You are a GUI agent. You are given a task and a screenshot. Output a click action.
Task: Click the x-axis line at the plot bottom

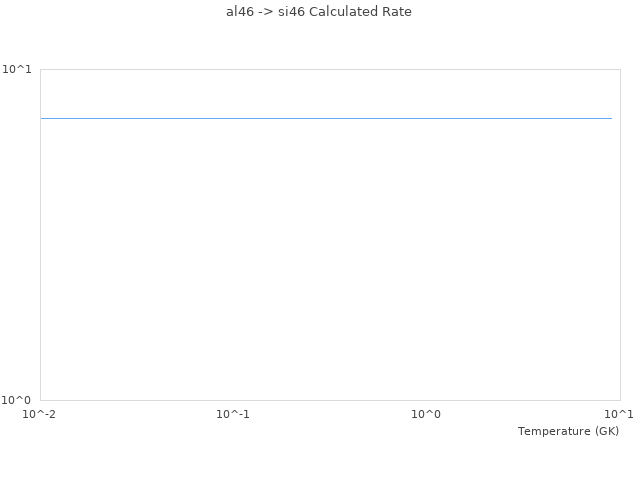pos(330,400)
